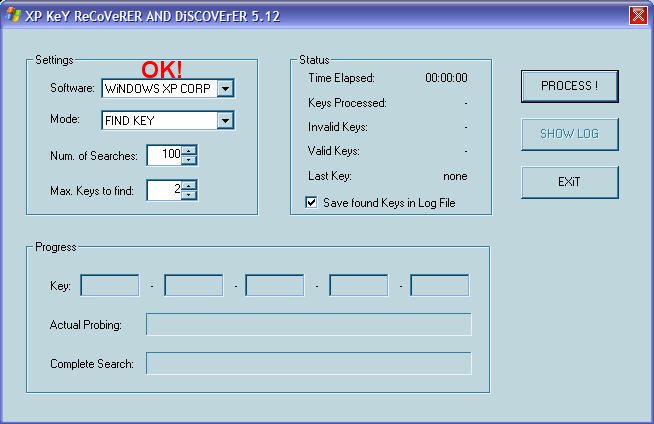Click the Num. of Searches field showing 100
This screenshot has height=424, width=654.
(x=164, y=155)
